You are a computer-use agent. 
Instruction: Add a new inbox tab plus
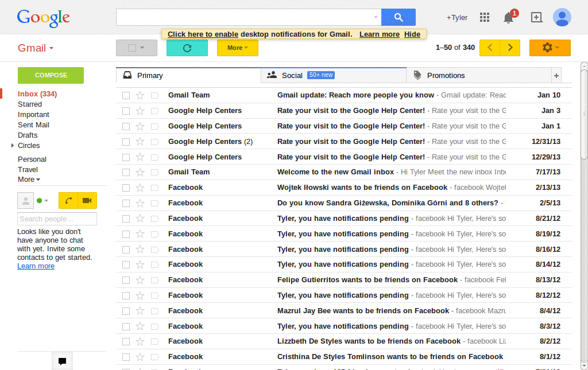(556, 76)
